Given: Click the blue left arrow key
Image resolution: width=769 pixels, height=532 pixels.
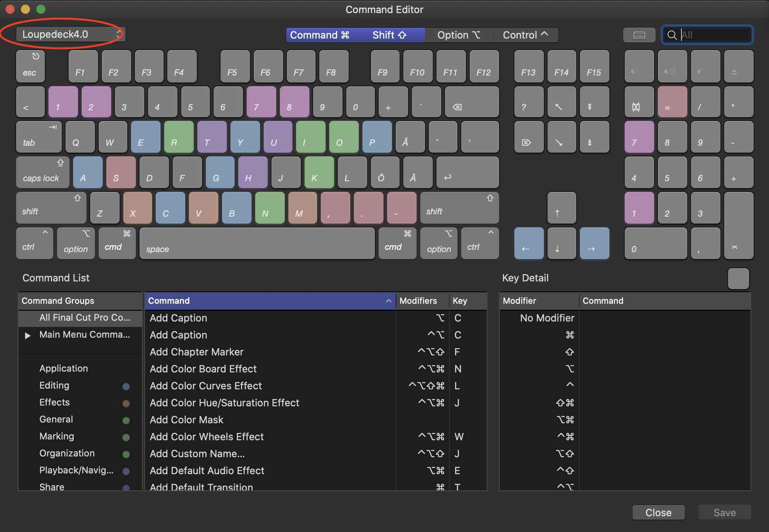Looking at the screenshot, I should [x=529, y=243].
